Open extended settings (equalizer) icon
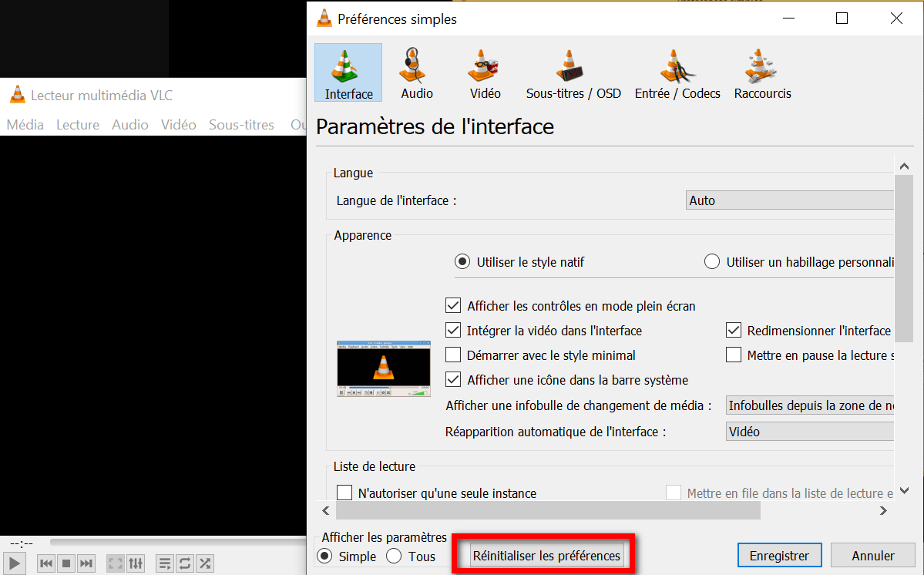Image resolution: width=924 pixels, height=575 pixels. coord(135,563)
